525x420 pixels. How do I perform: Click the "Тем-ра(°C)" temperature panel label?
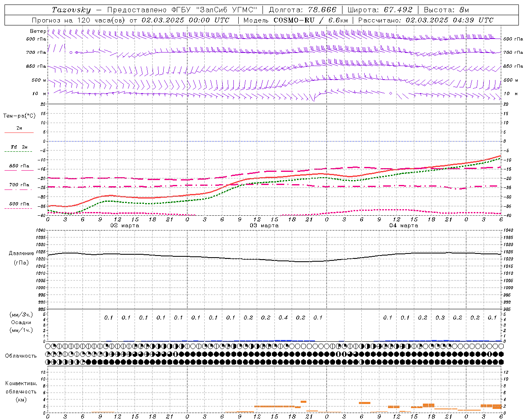click(x=19, y=116)
